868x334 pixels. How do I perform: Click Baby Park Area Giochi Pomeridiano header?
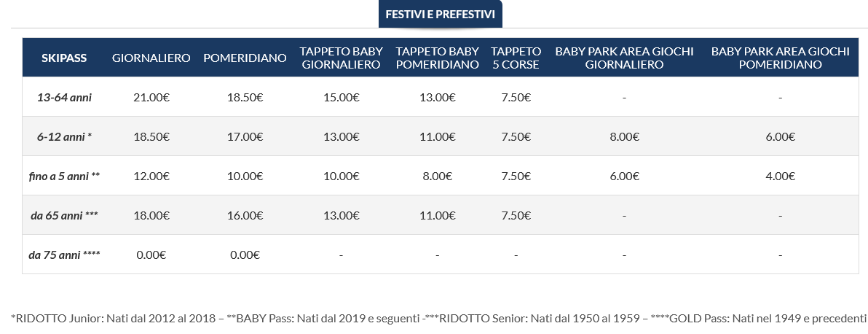(x=780, y=58)
